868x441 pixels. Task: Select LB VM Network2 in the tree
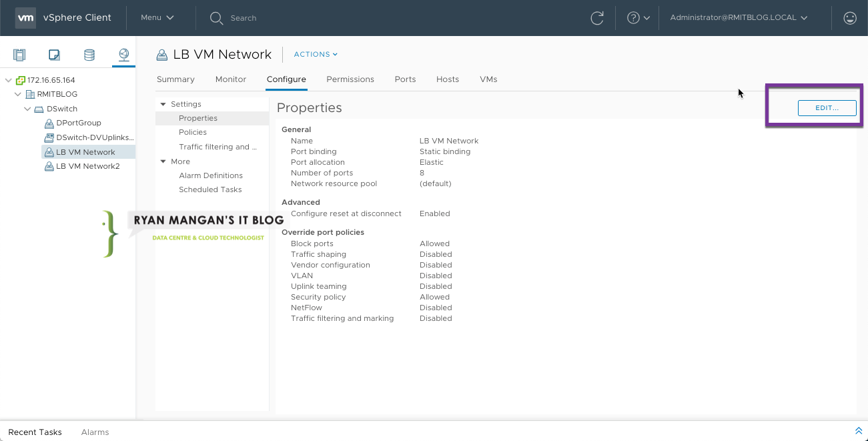pyautogui.click(x=88, y=166)
